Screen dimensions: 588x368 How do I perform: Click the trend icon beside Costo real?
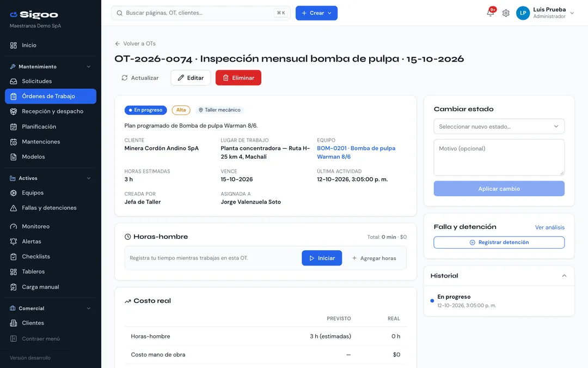127,301
